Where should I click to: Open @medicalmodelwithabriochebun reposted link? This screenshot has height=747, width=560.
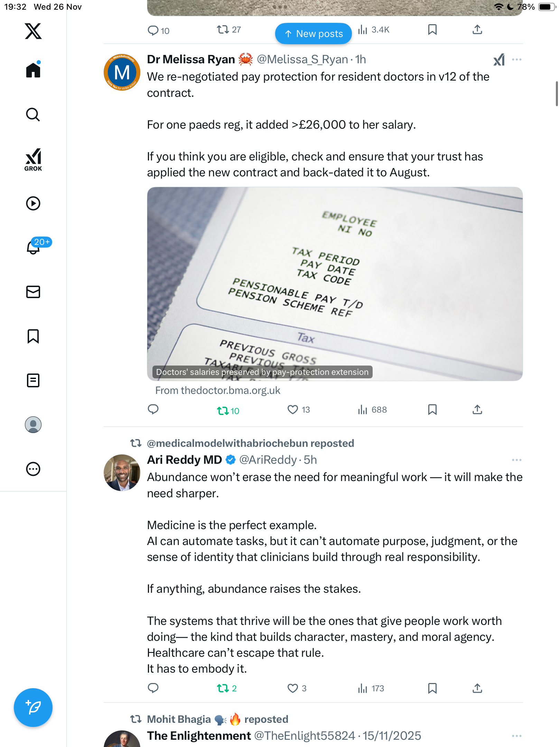pyautogui.click(x=250, y=443)
